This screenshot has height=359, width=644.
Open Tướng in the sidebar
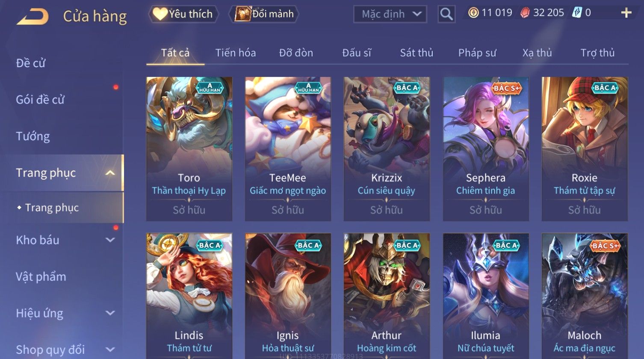pyautogui.click(x=33, y=136)
